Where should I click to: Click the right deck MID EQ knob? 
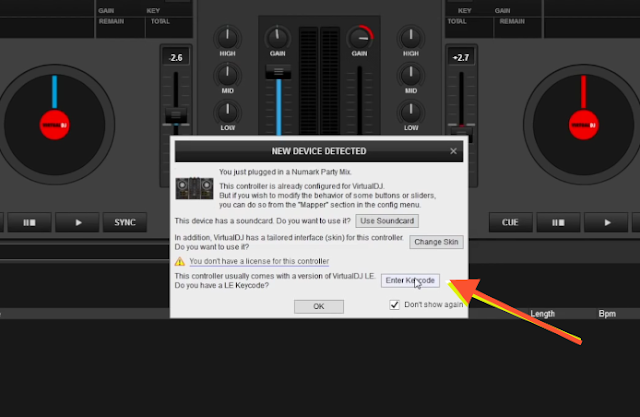click(411, 75)
